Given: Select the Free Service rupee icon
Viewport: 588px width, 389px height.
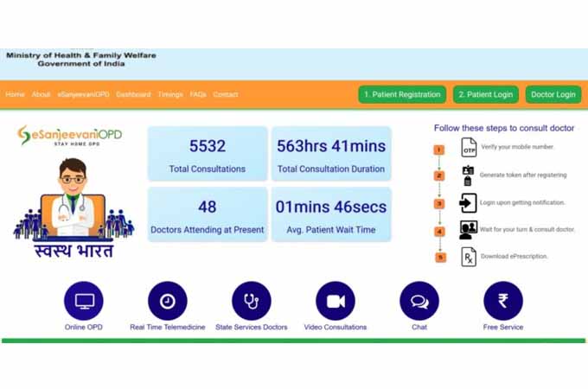Looking at the screenshot, I should tap(503, 301).
